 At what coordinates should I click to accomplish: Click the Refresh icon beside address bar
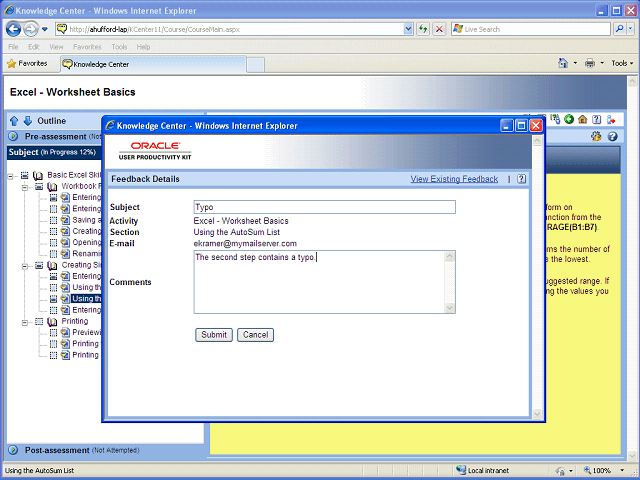pos(423,29)
